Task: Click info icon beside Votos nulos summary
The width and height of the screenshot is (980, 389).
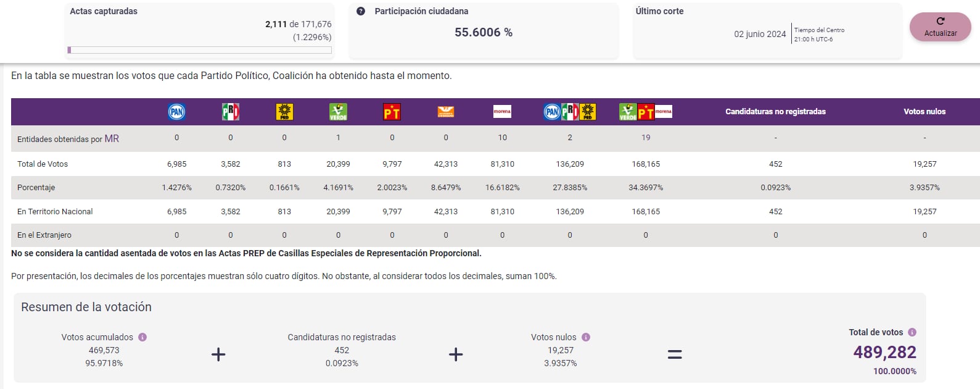Action: point(586,337)
